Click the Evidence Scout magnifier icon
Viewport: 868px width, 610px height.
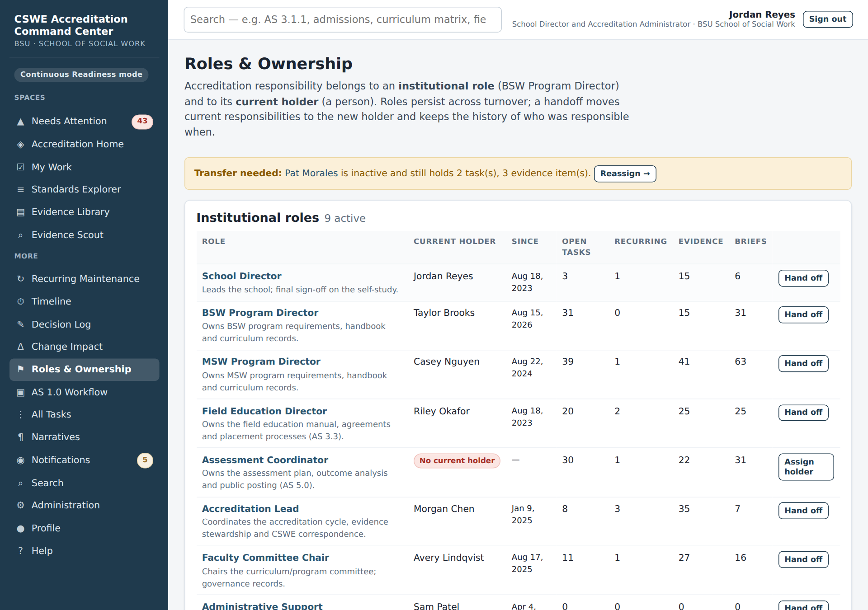(20, 235)
